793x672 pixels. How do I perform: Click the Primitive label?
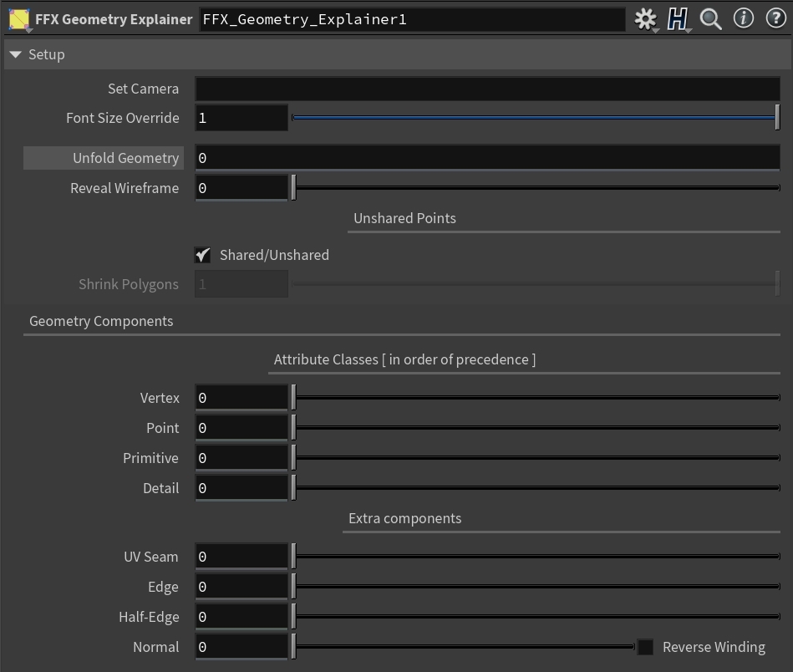coord(150,458)
